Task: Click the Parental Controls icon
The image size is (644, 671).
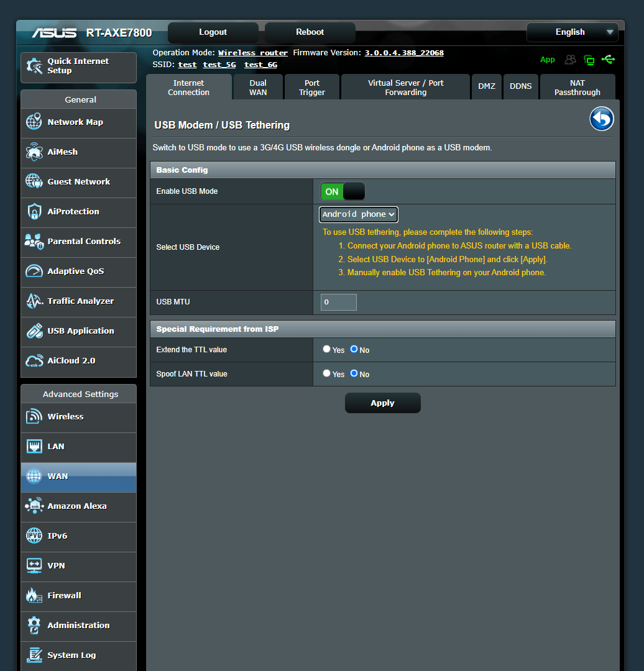Action: [34, 241]
